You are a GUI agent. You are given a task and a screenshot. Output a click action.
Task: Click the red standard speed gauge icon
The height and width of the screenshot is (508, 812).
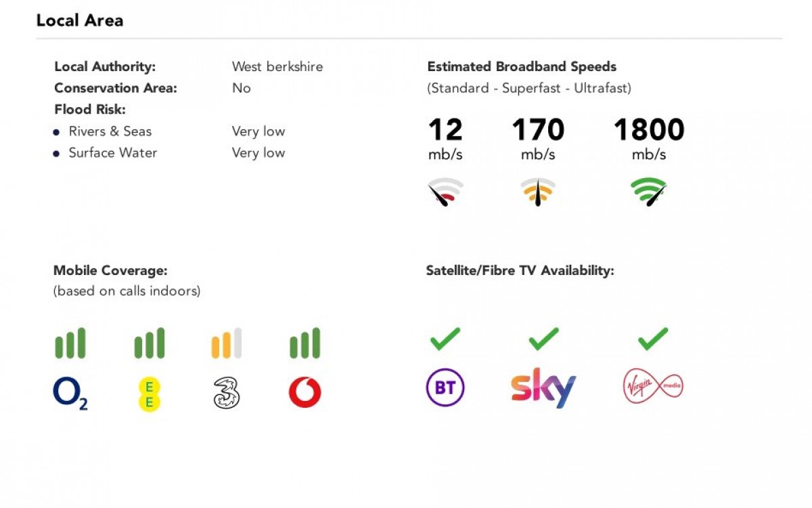point(445,192)
